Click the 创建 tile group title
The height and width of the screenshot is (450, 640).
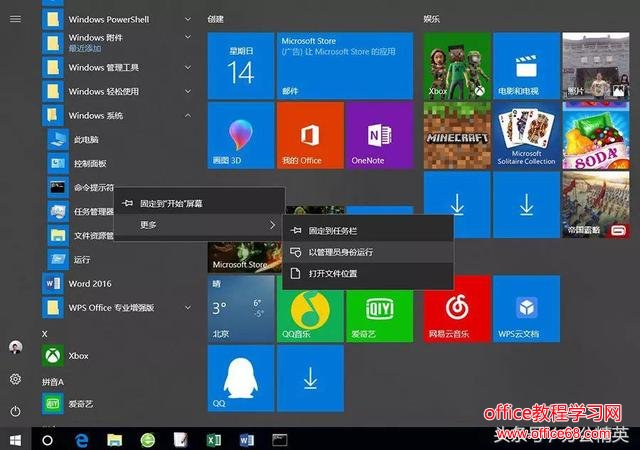click(x=215, y=19)
